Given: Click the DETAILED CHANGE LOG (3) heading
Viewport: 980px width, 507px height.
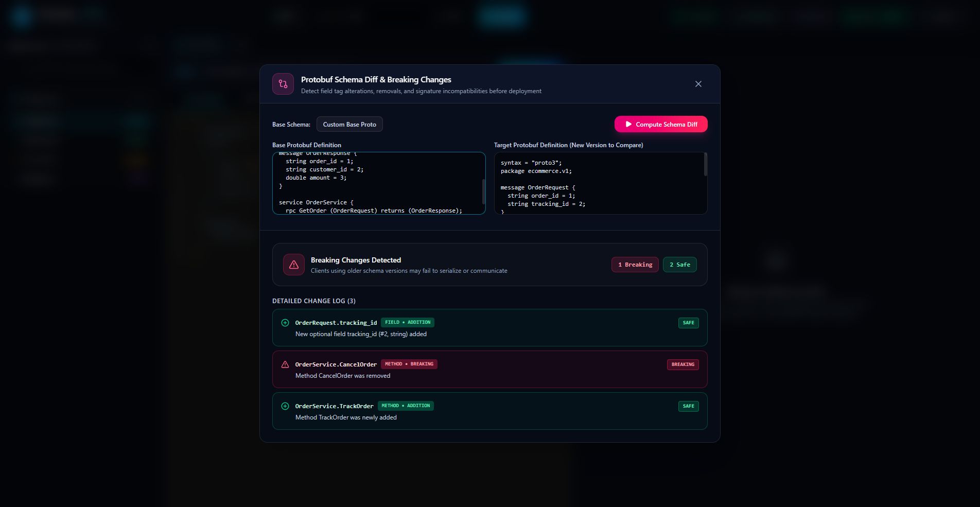Looking at the screenshot, I should tap(314, 301).
